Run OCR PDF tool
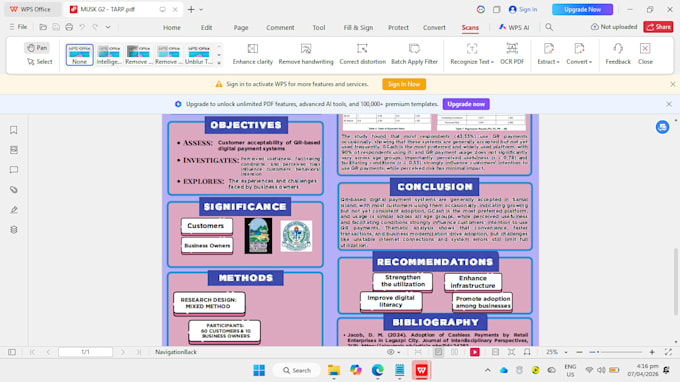The width and height of the screenshot is (680, 382). tap(512, 54)
